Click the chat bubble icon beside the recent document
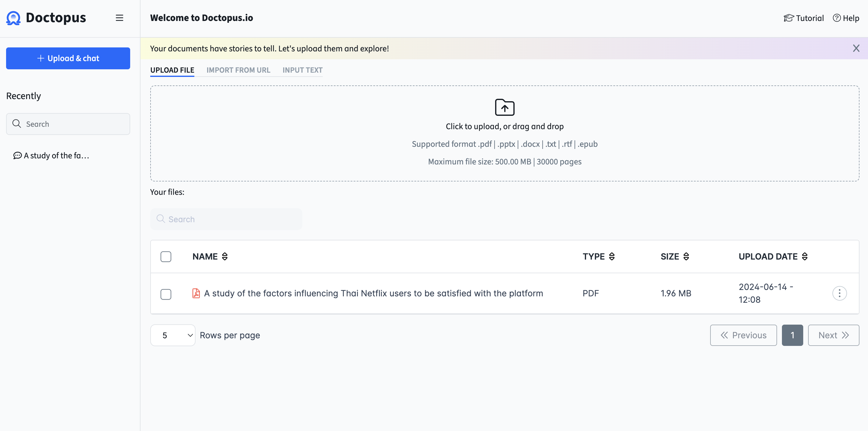 tap(17, 156)
